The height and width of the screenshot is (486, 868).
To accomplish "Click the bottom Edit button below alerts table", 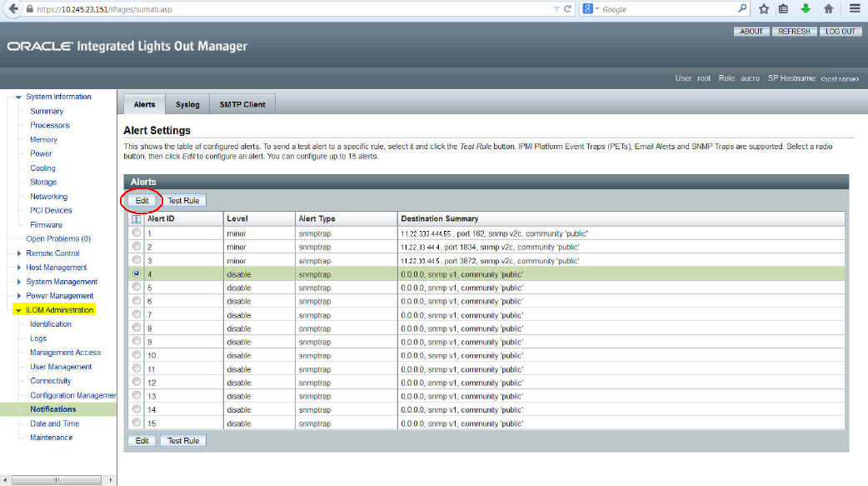I will [x=142, y=440].
